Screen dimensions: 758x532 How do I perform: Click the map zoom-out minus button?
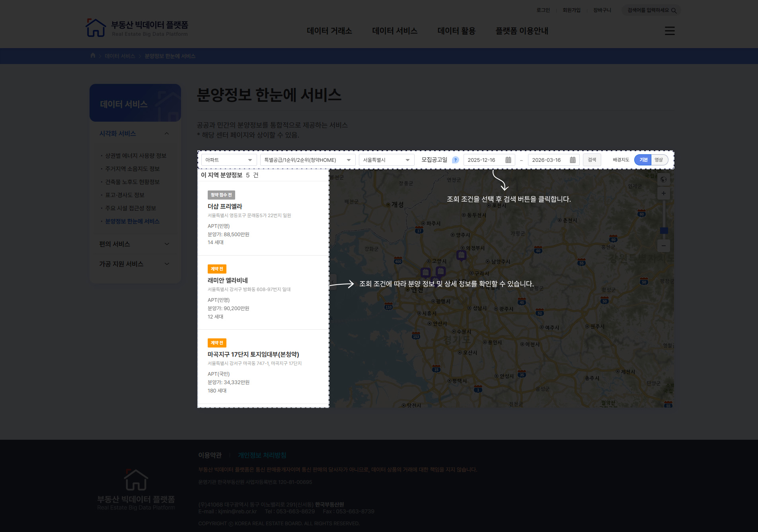point(663,246)
